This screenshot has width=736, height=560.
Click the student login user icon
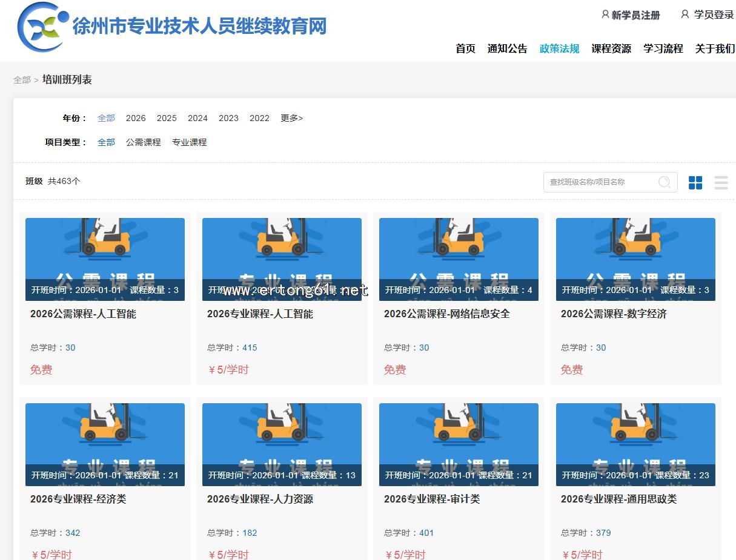(x=685, y=15)
